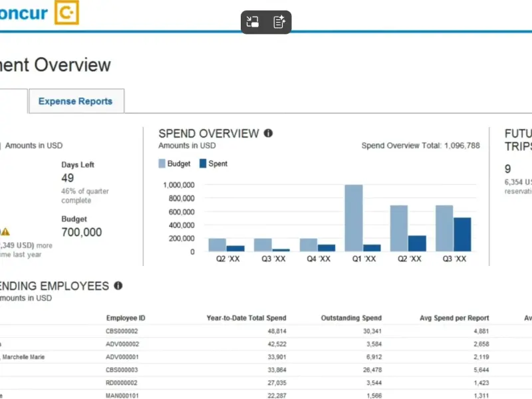Select the row with employee CBS000002
Screen dimensions: 532x399
tap(122, 331)
